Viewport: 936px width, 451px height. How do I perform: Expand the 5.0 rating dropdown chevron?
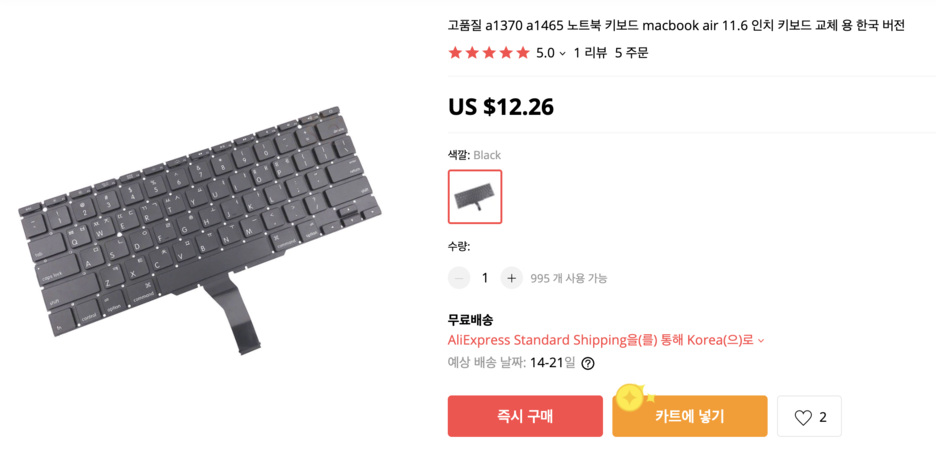[562, 54]
